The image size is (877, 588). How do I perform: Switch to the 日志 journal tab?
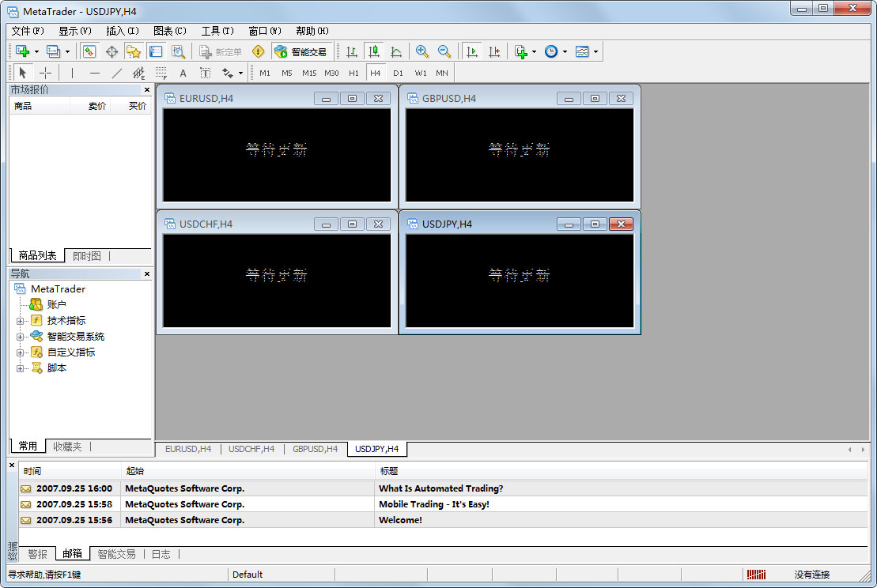pyautogui.click(x=161, y=554)
